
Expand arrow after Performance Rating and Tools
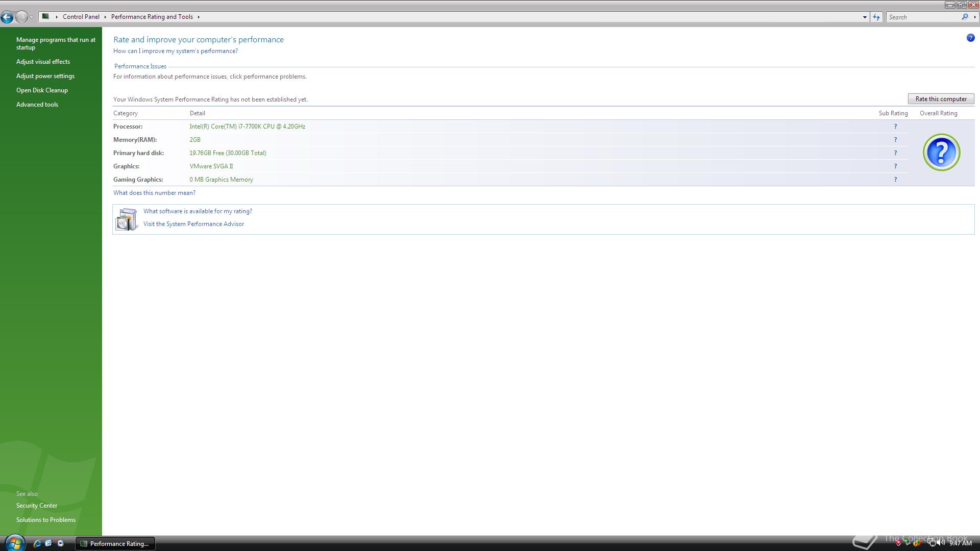point(199,17)
